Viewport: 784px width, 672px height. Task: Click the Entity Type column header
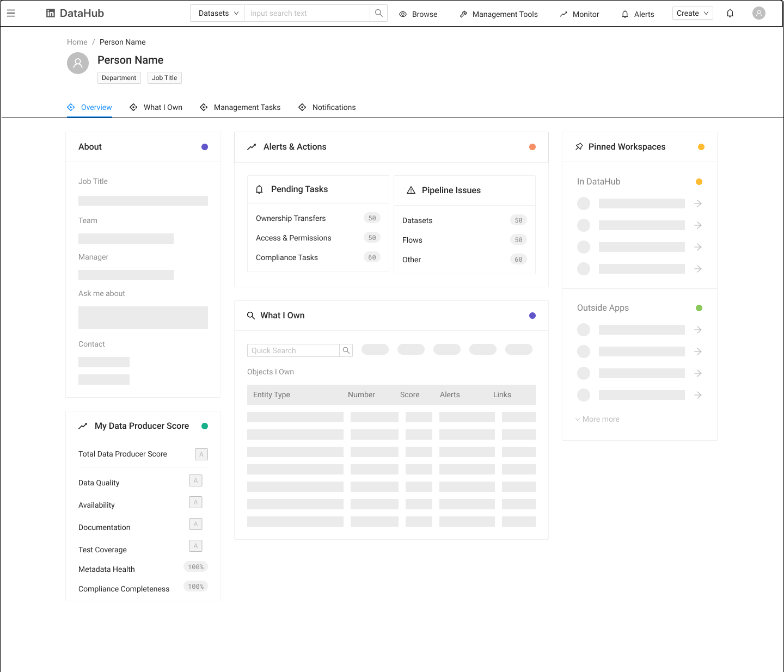(272, 394)
